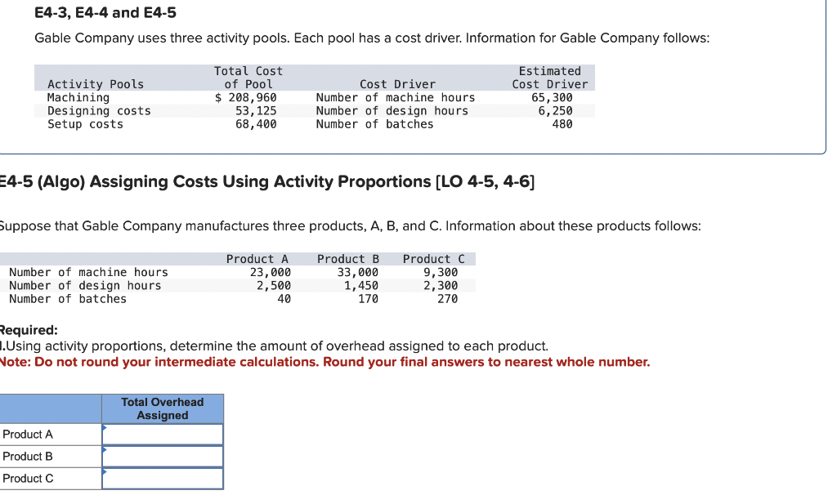Select the red rounding note text

(324, 362)
